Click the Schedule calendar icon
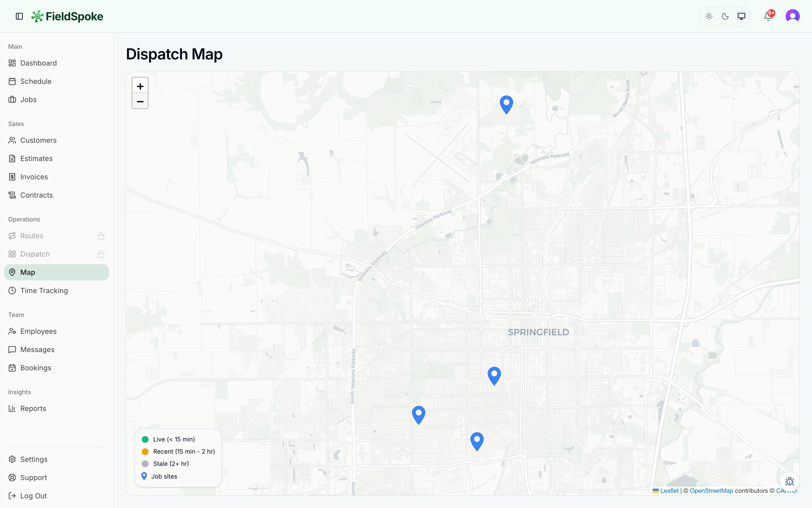 click(12, 81)
